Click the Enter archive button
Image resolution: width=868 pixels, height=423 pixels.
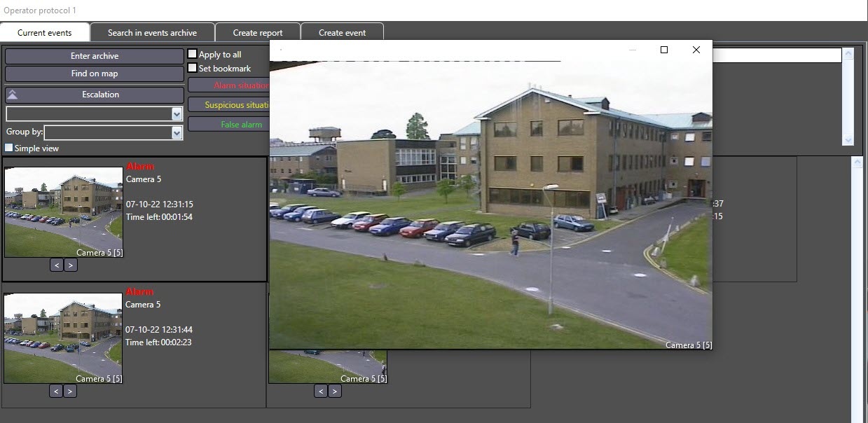click(95, 55)
